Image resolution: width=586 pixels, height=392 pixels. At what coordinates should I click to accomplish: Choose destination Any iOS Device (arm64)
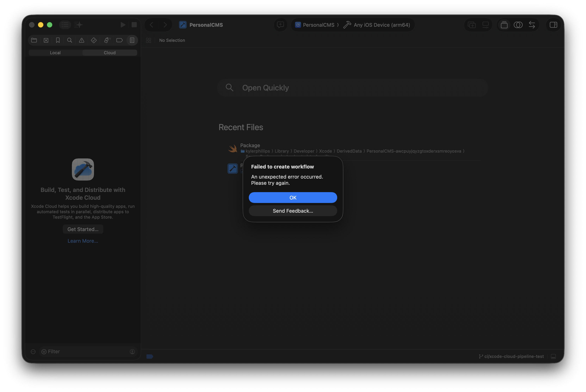point(377,25)
